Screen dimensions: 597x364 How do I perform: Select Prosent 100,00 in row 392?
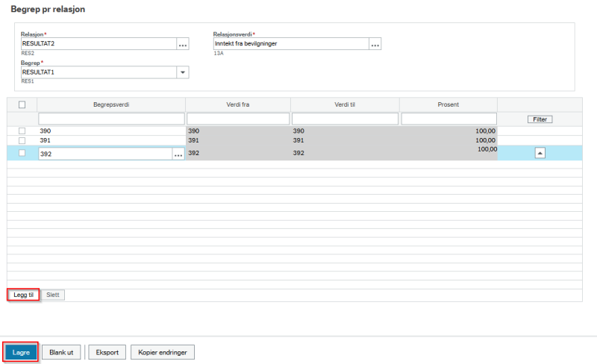[448, 153]
